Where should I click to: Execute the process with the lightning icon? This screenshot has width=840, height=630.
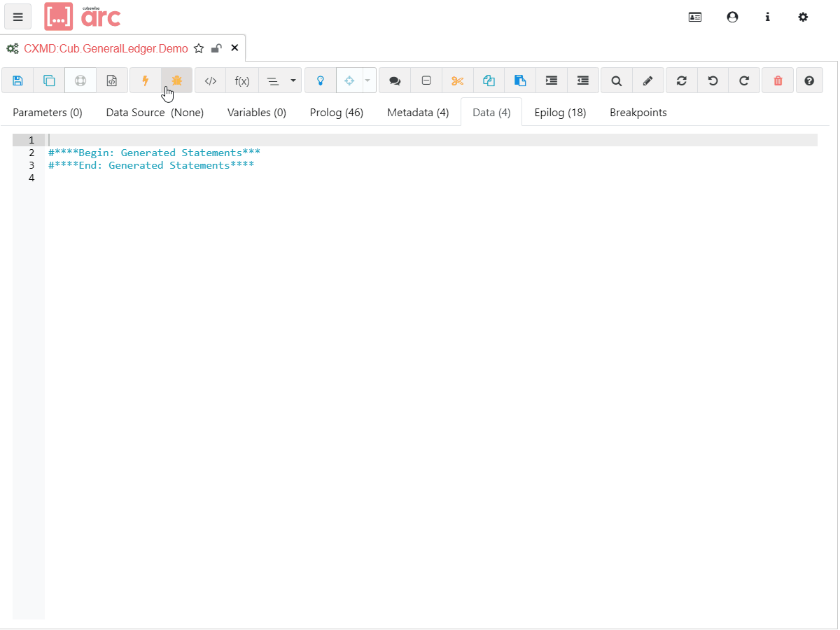point(146,80)
